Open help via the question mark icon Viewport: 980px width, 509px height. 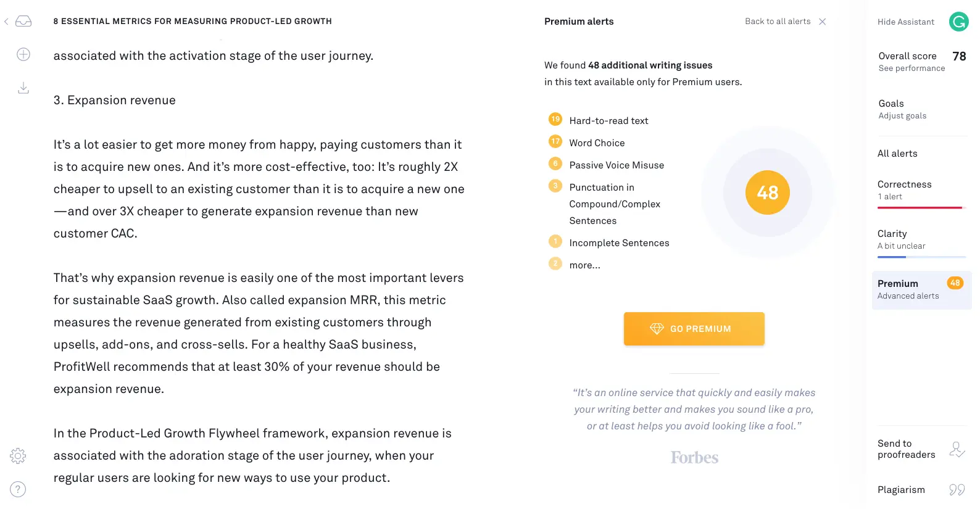coord(18,489)
